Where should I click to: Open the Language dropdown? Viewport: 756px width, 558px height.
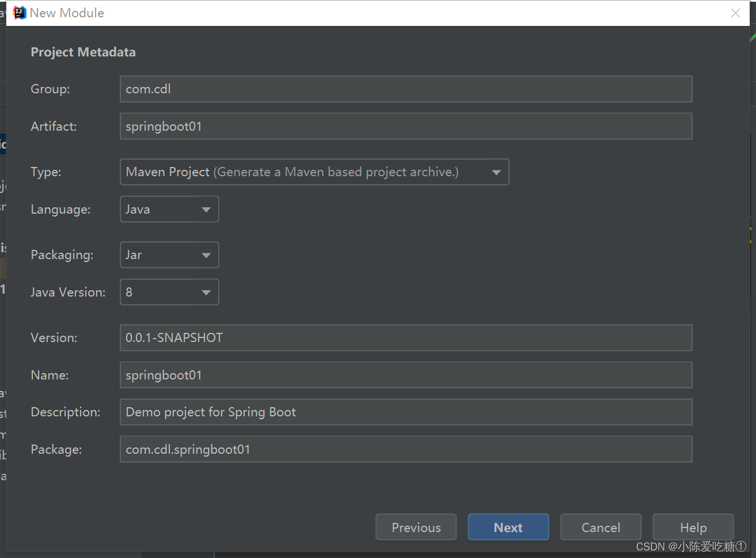point(169,210)
